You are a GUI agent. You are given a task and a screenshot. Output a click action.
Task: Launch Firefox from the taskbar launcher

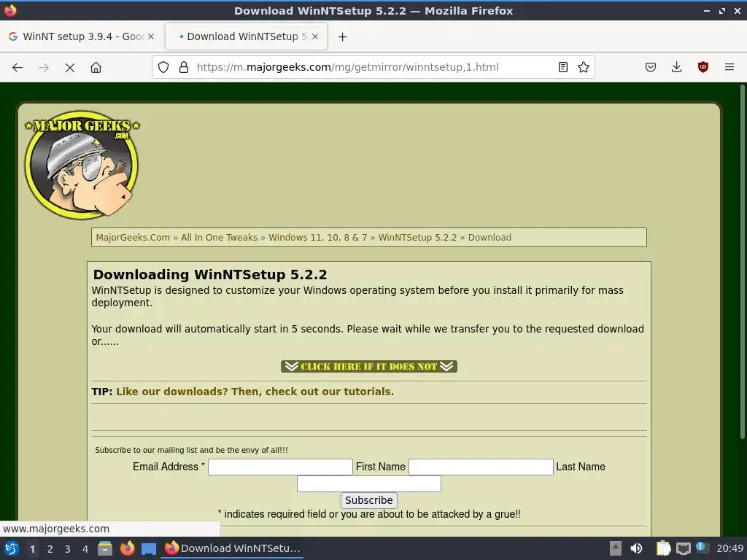[127, 548]
